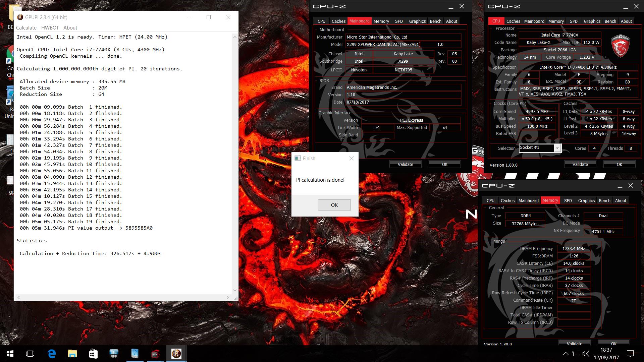
Task: Select the active Mainboard tab
Action: click(359, 21)
